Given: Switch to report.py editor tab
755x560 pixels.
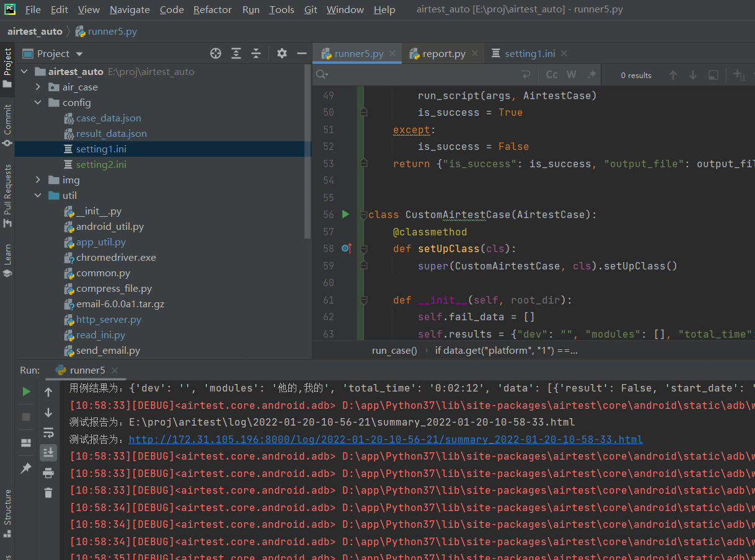Looking at the screenshot, I should (444, 54).
